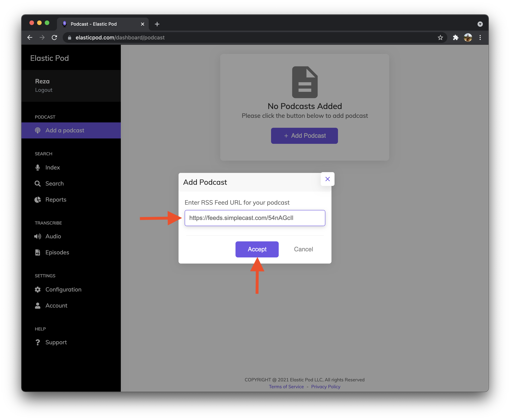The width and height of the screenshot is (510, 420).
Task: Click the Logout link under Reza
Action: (44, 90)
